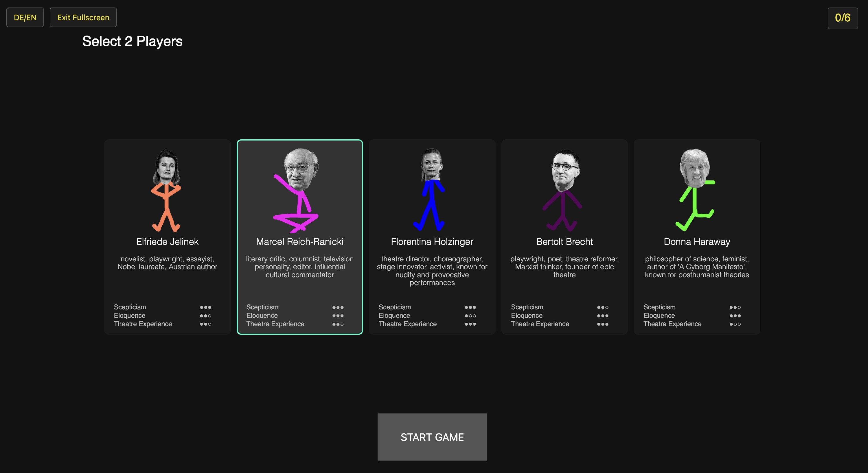Click Florentina Holzinger's name label

coord(432,242)
